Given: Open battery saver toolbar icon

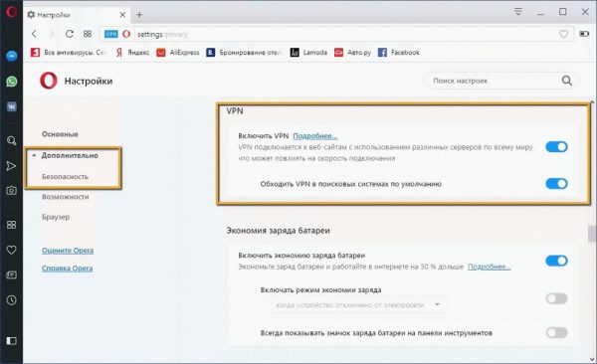Looking at the screenshot, I should click(x=584, y=34).
